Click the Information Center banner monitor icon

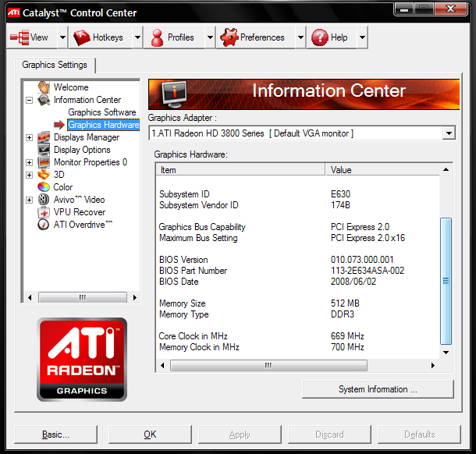[174, 94]
